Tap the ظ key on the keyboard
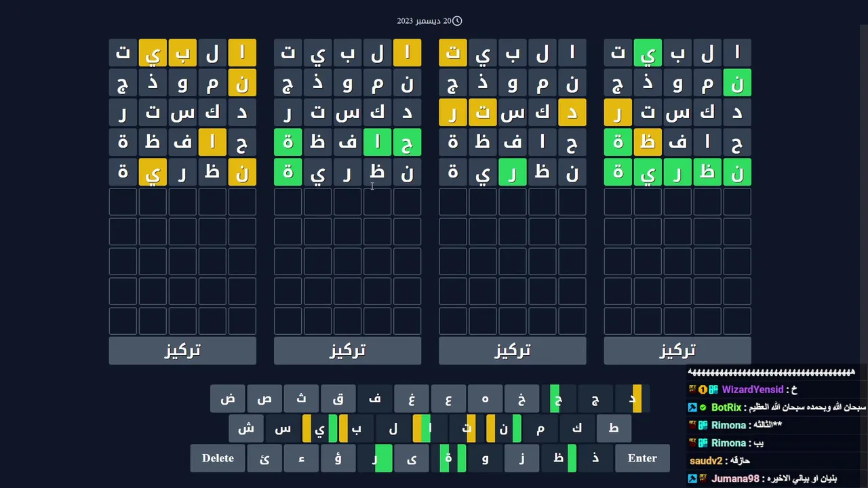The height and width of the screenshot is (488, 868). 558,458
